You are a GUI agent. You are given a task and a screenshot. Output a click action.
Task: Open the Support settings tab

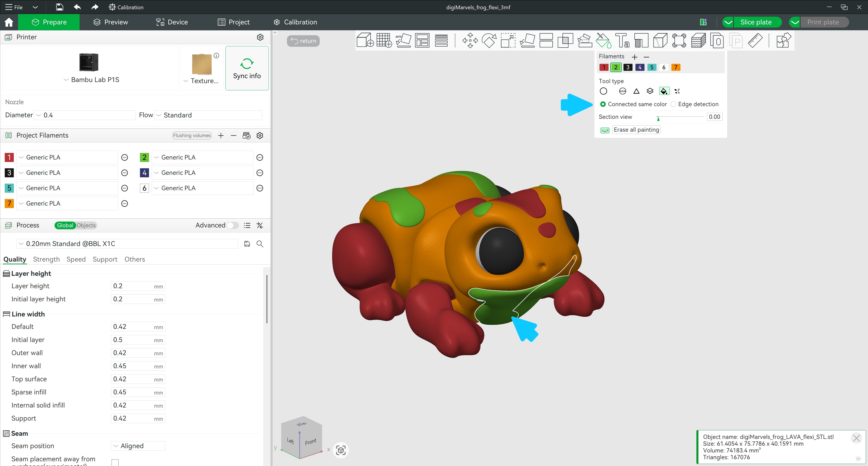point(105,259)
